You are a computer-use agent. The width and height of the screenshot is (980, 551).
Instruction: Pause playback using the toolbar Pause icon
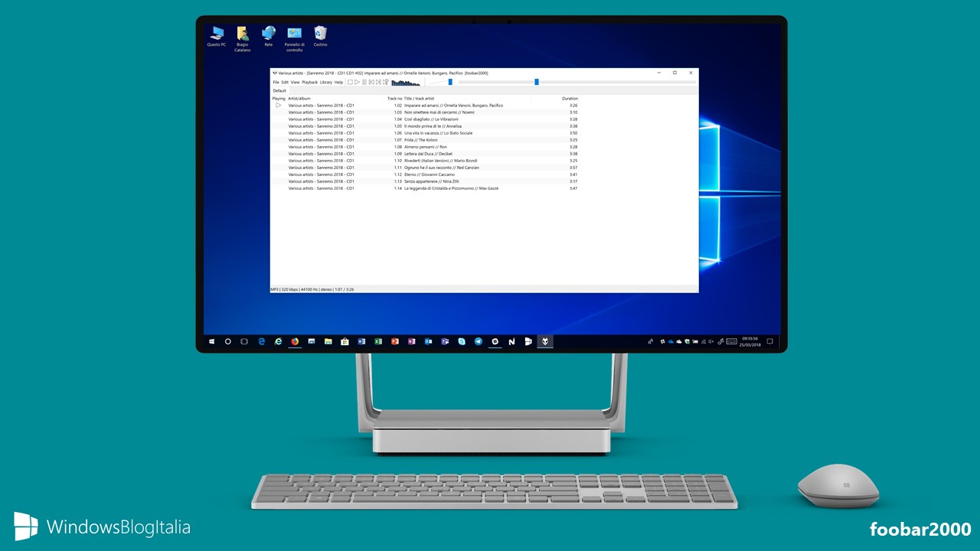(364, 82)
